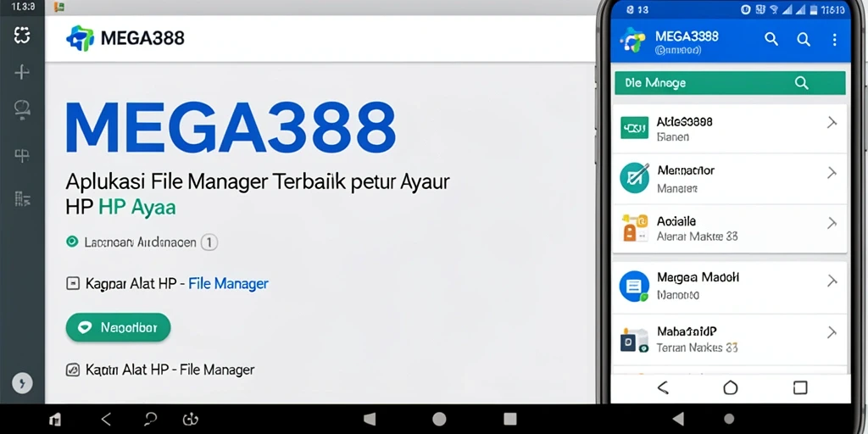The image size is (868, 434).
Task: Click the green Naoortbar button
Action: (x=118, y=328)
